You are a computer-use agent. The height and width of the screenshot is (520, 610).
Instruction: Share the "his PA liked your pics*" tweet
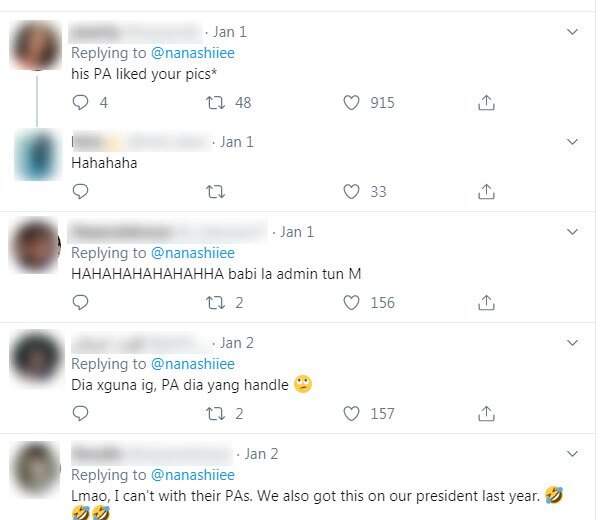tap(486, 102)
